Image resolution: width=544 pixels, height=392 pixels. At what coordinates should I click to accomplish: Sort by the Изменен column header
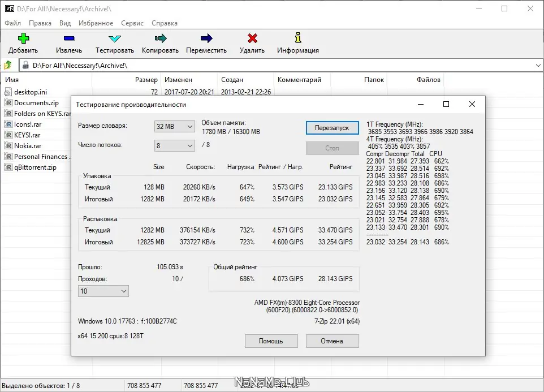189,80
